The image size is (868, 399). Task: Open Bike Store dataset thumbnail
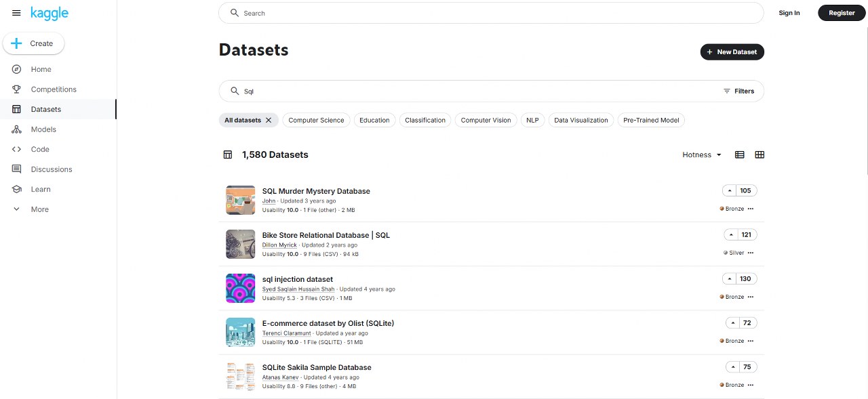click(x=240, y=244)
